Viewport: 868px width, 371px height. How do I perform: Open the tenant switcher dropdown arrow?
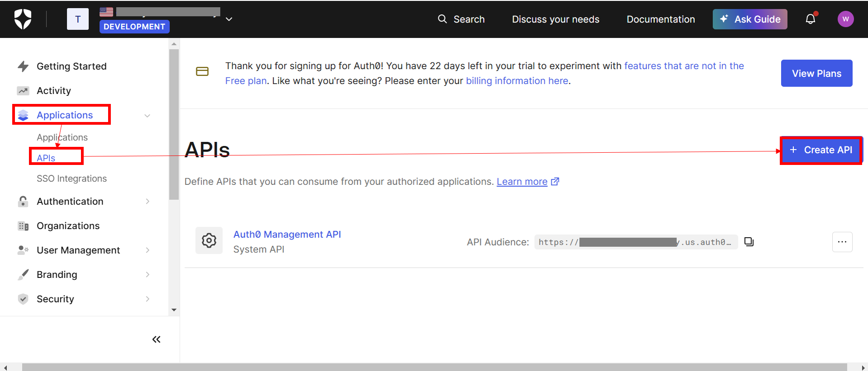click(x=229, y=19)
